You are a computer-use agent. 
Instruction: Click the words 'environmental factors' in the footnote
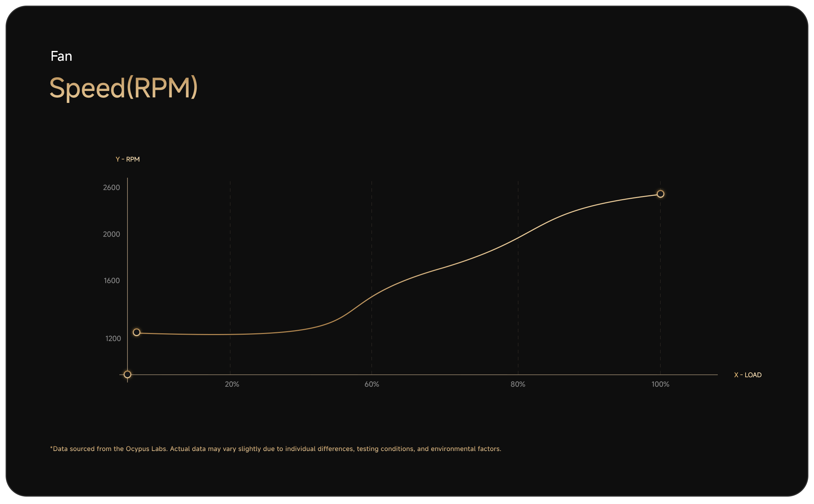[466, 449]
